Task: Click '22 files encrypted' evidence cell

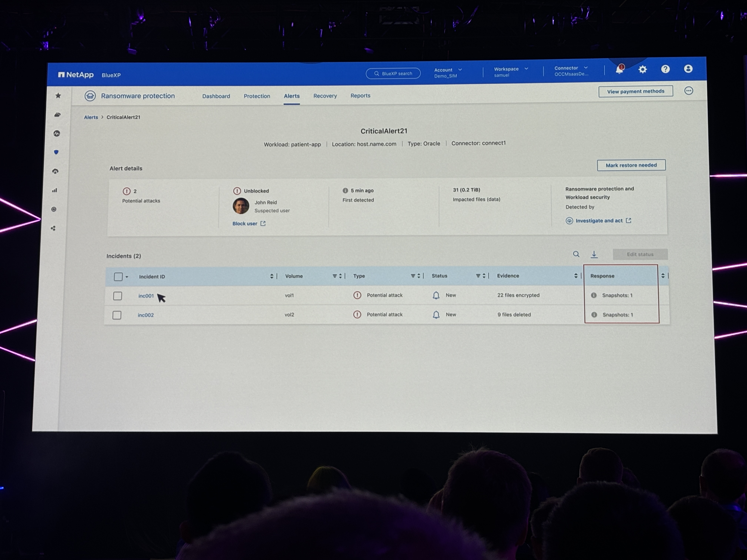Action: click(518, 295)
